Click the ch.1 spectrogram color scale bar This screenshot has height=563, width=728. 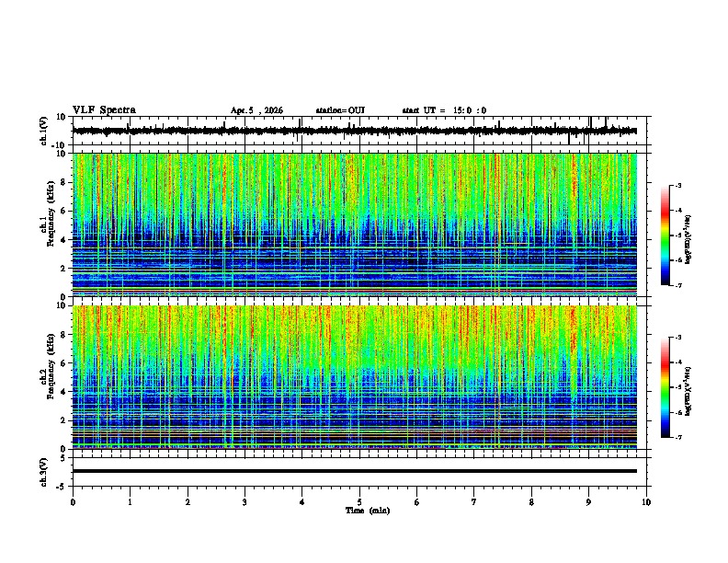pyautogui.click(x=665, y=236)
